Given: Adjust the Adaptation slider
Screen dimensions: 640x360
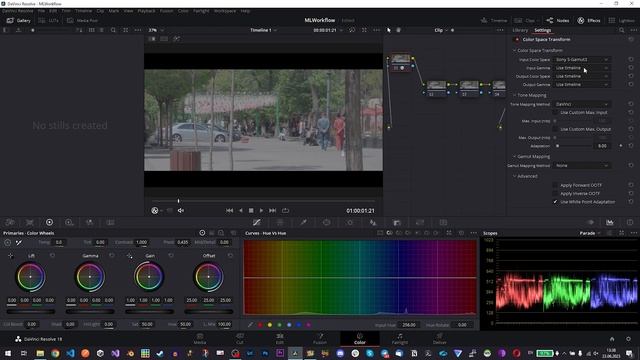Looking at the screenshot, I should point(573,146).
